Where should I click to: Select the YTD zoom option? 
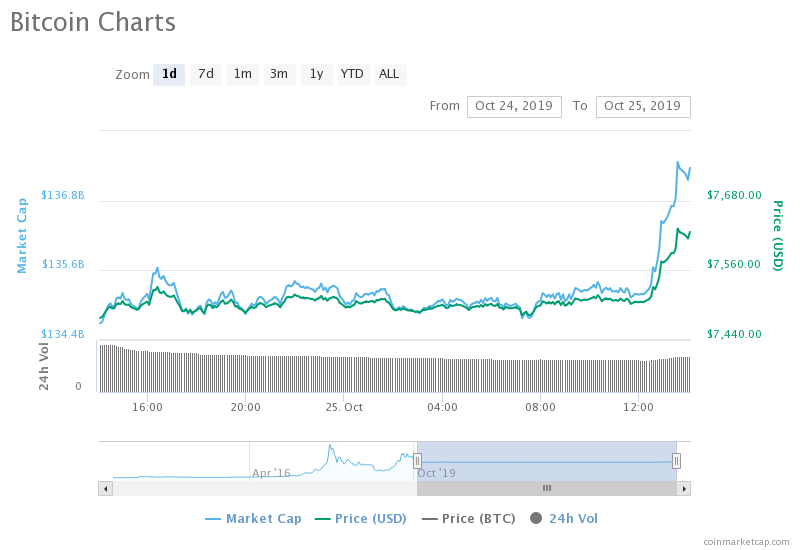(353, 74)
